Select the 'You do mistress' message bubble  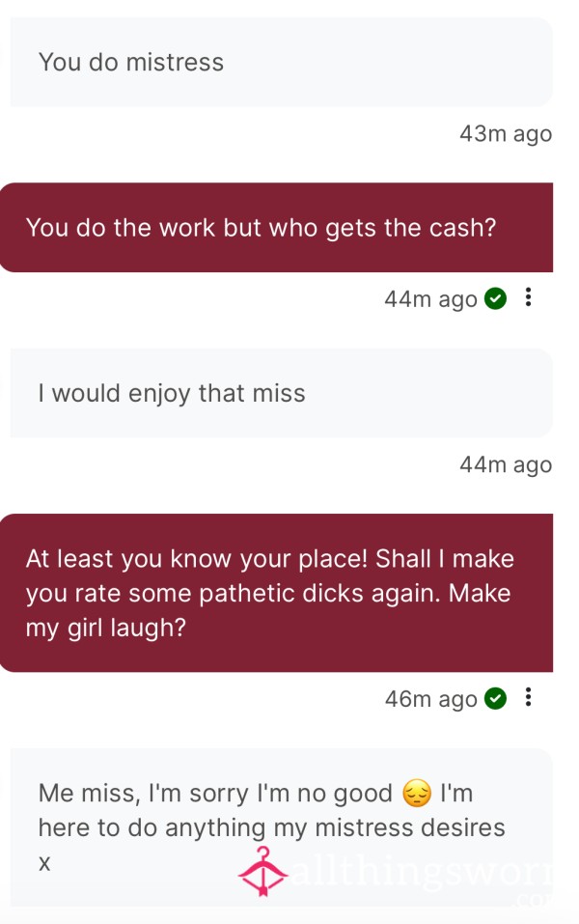tap(282, 62)
